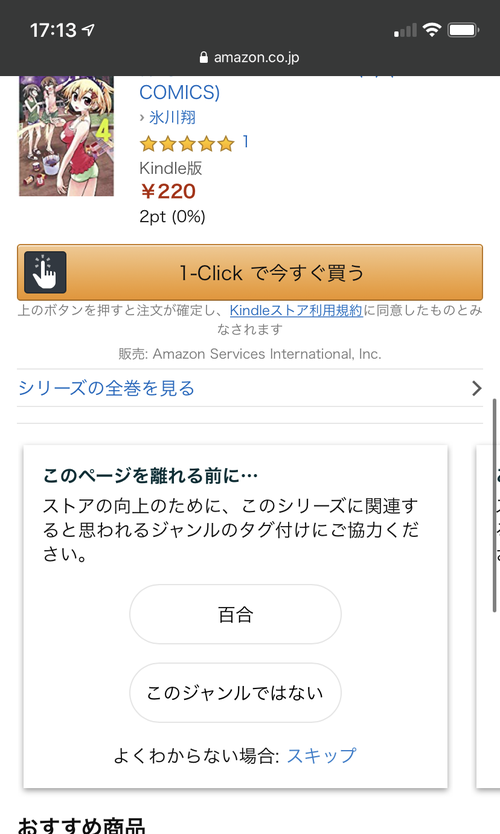Tap the next survey card peeking at right
This screenshot has width=500, height=834.
click(x=488, y=616)
